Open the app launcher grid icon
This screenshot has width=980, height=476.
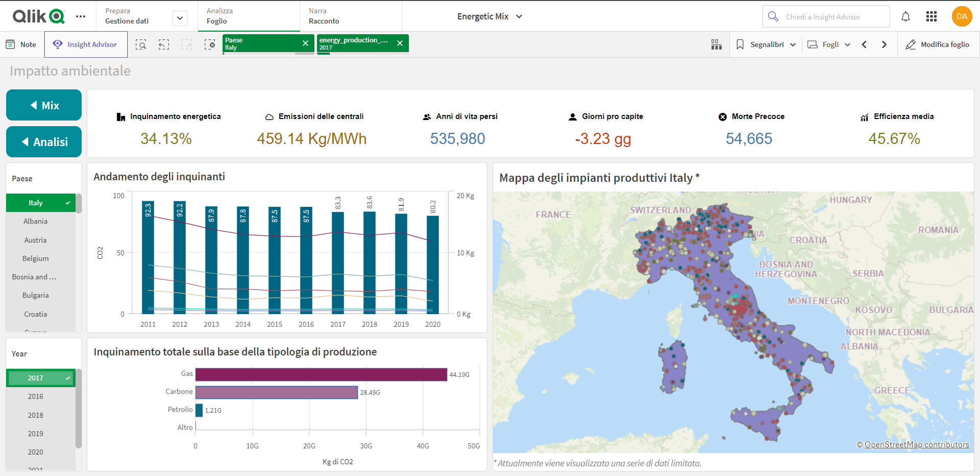click(x=932, y=17)
